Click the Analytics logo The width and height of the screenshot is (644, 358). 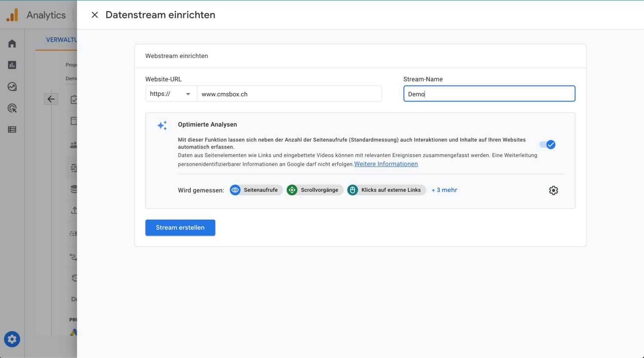click(12, 15)
